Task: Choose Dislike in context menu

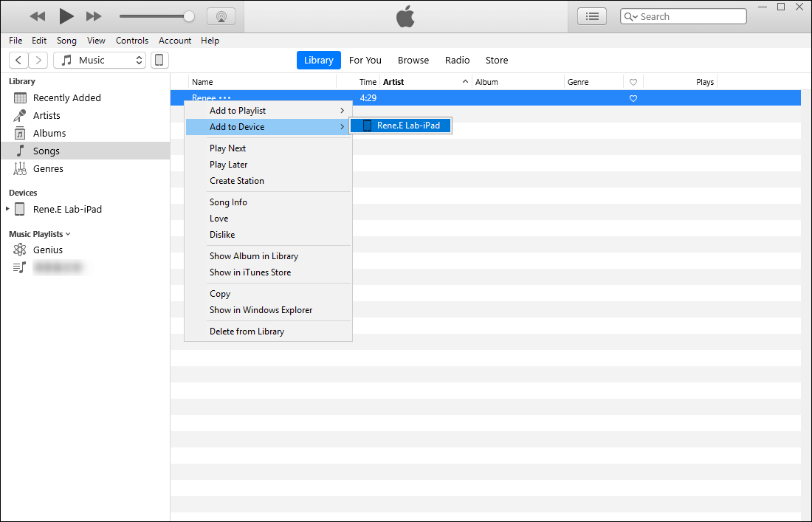Action: 269,235
